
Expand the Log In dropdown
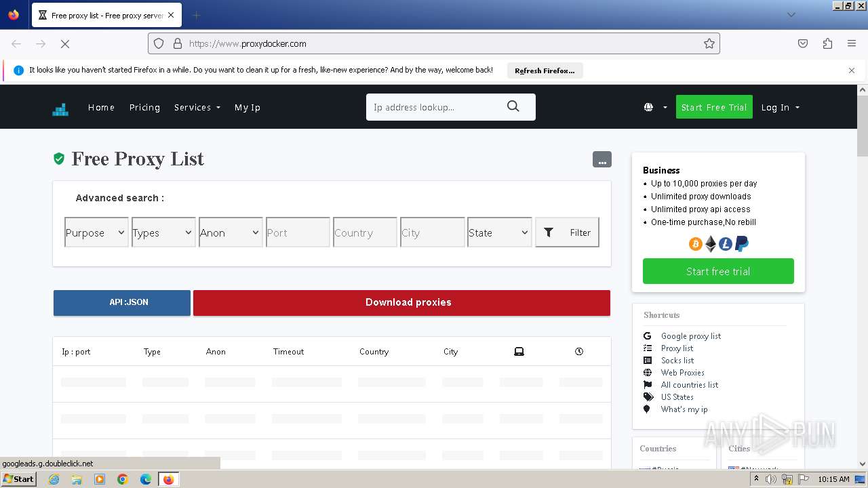781,107
